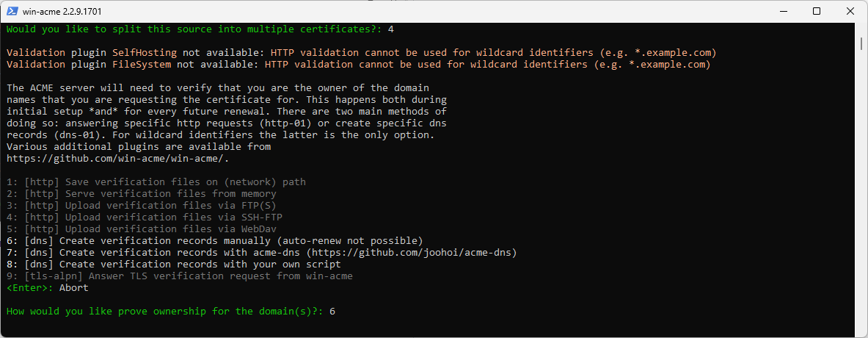Maximize the win-acme console window
This screenshot has width=868, height=338.
817,11
